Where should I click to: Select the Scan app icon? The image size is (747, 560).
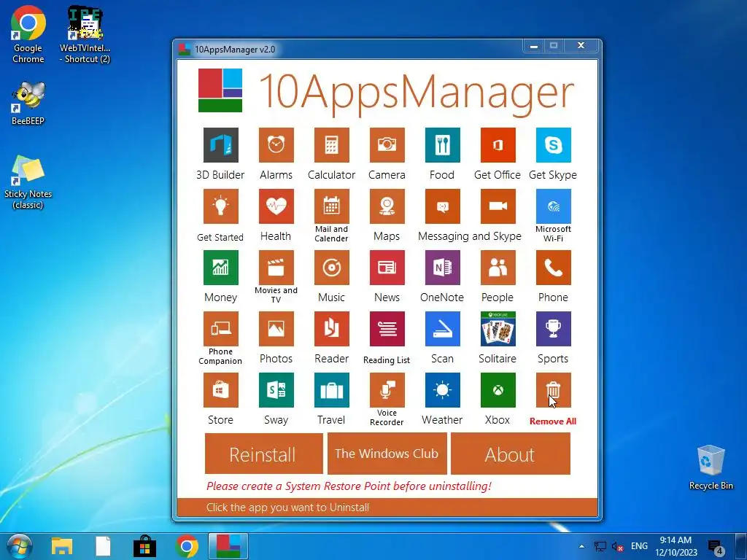point(443,329)
